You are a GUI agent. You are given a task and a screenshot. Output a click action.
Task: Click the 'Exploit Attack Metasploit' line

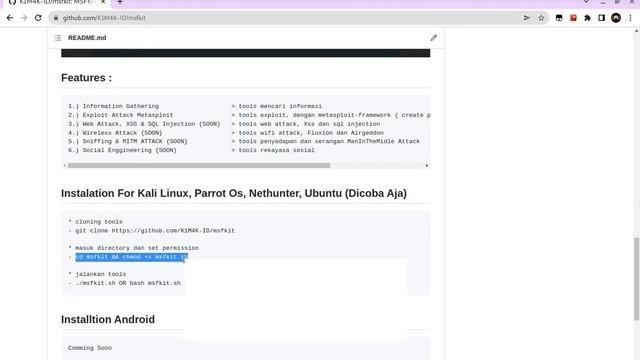pos(120,115)
